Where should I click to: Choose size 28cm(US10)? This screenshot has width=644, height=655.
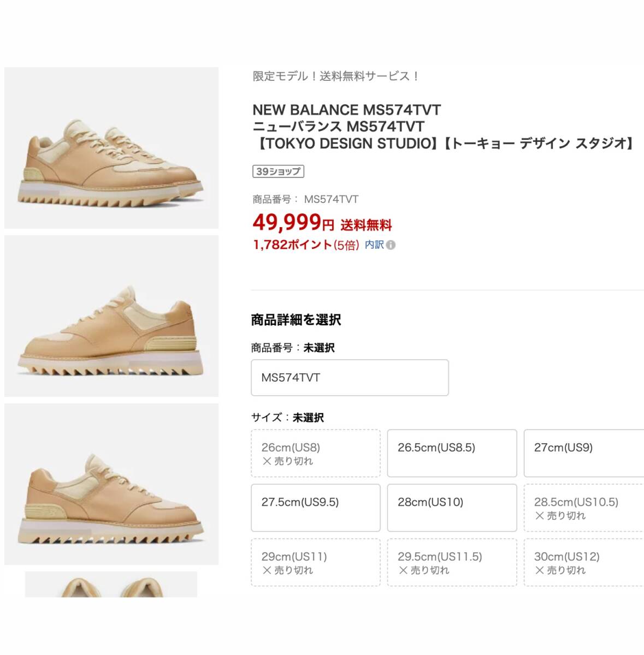click(x=452, y=508)
